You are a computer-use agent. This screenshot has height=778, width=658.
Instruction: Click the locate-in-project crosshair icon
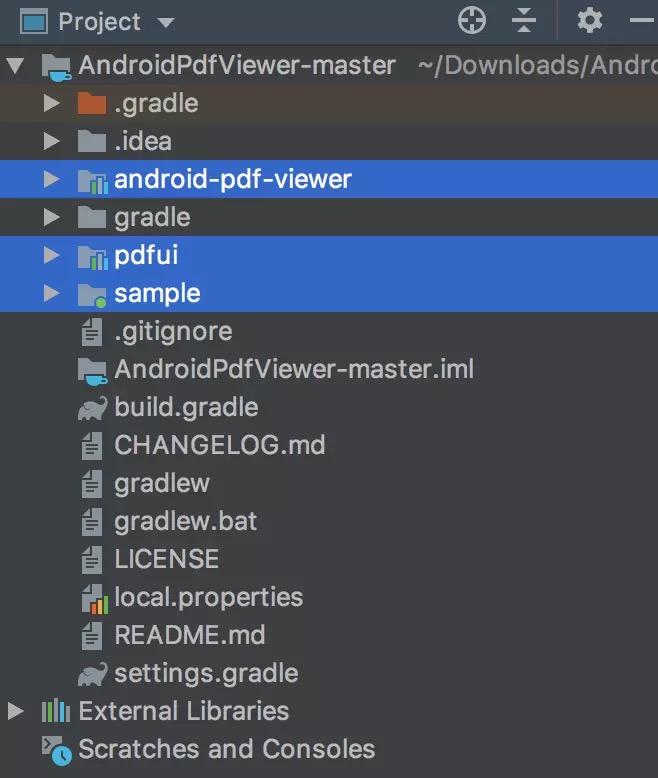(x=471, y=21)
